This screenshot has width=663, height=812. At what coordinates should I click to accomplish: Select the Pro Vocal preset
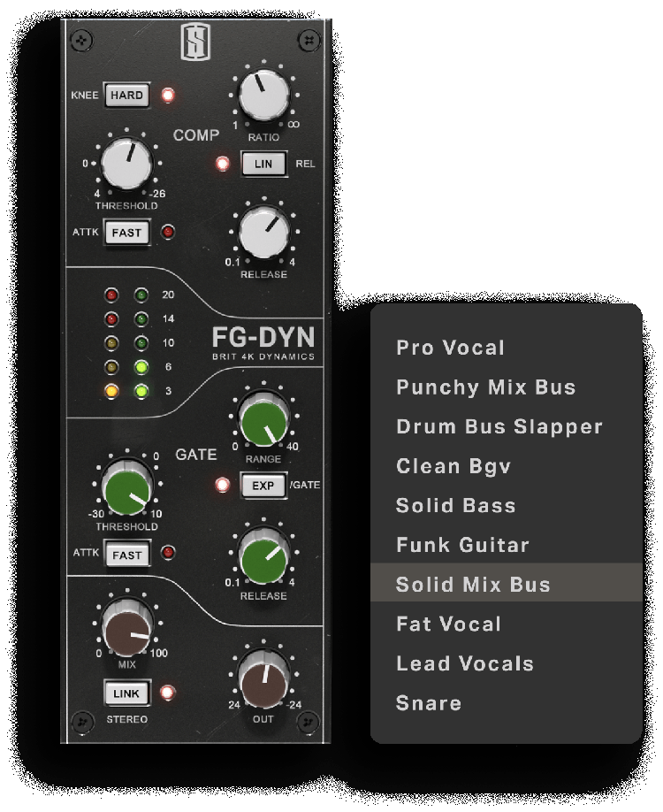507,348
